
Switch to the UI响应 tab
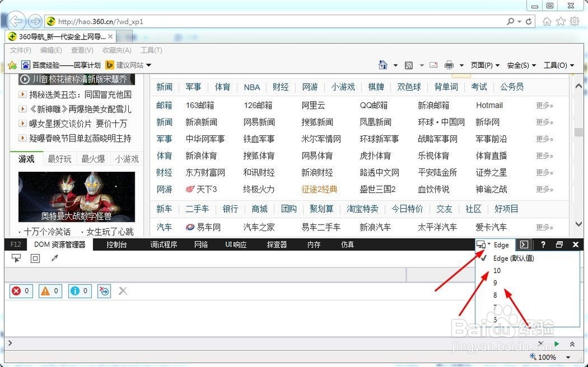click(236, 245)
